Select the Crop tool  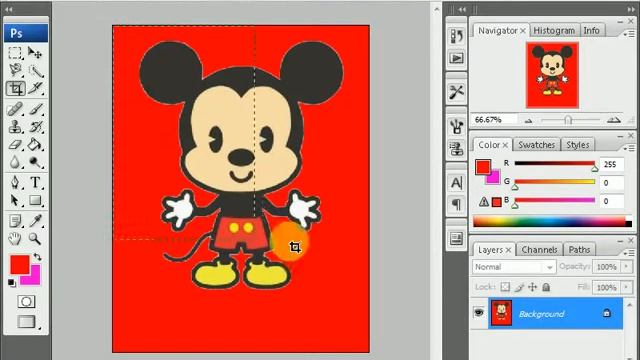tap(16, 88)
